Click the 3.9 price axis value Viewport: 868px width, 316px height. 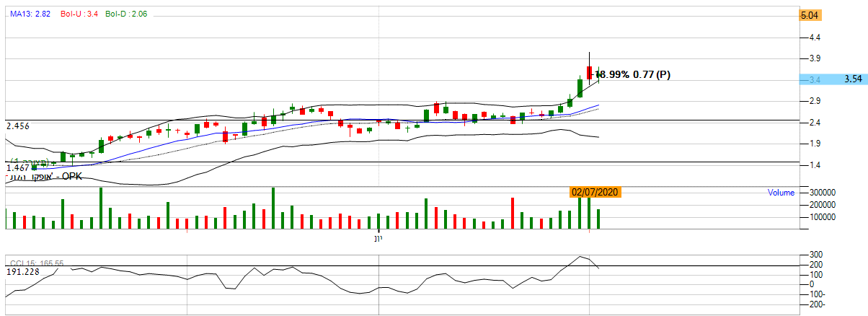pyautogui.click(x=814, y=58)
